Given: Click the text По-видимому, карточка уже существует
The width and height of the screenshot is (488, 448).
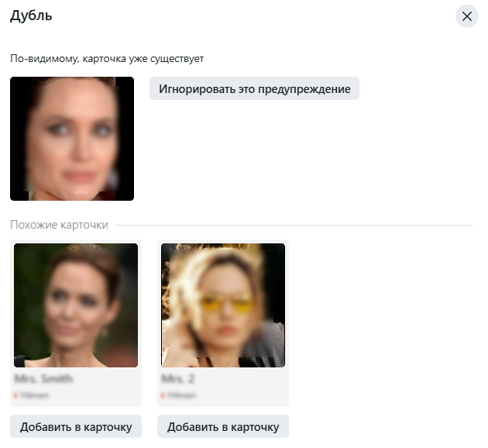Looking at the screenshot, I should (x=107, y=59).
